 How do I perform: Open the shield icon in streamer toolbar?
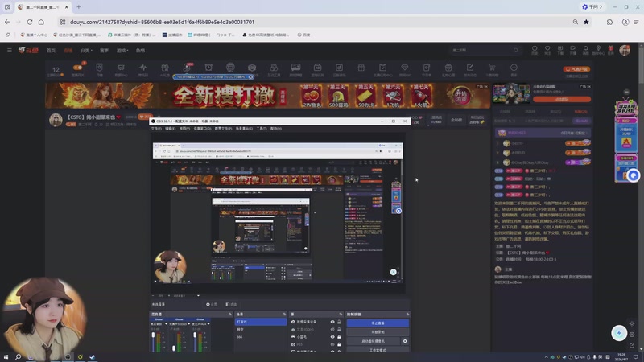click(x=99, y=68)
